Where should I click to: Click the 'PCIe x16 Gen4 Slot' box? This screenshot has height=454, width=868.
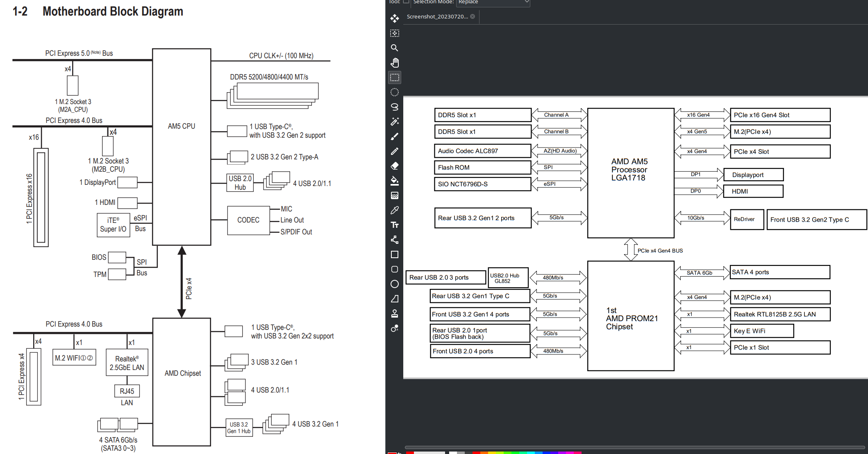point(780,115)
